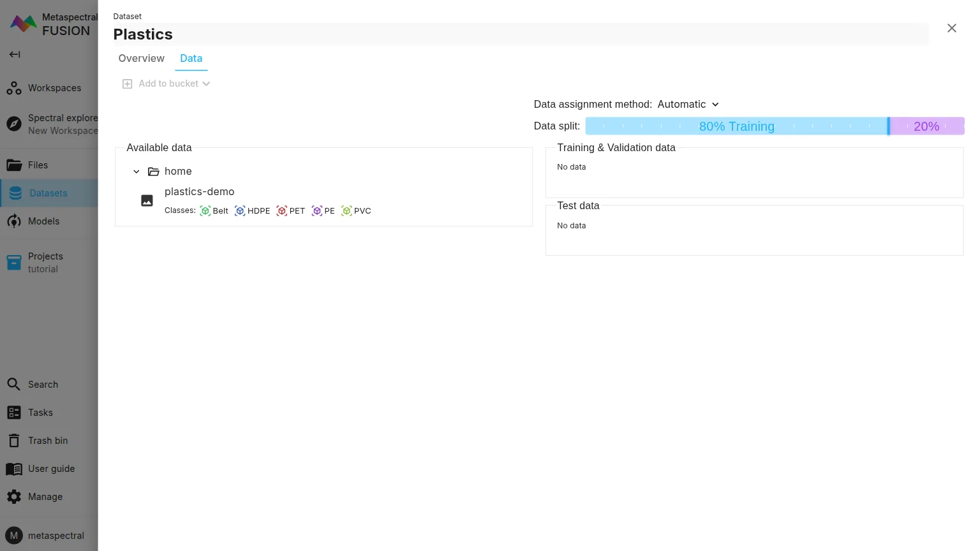Viewport: 980px width, 551px height.
Task: Select the plastics-demo data item
Action: pos(199,192)
